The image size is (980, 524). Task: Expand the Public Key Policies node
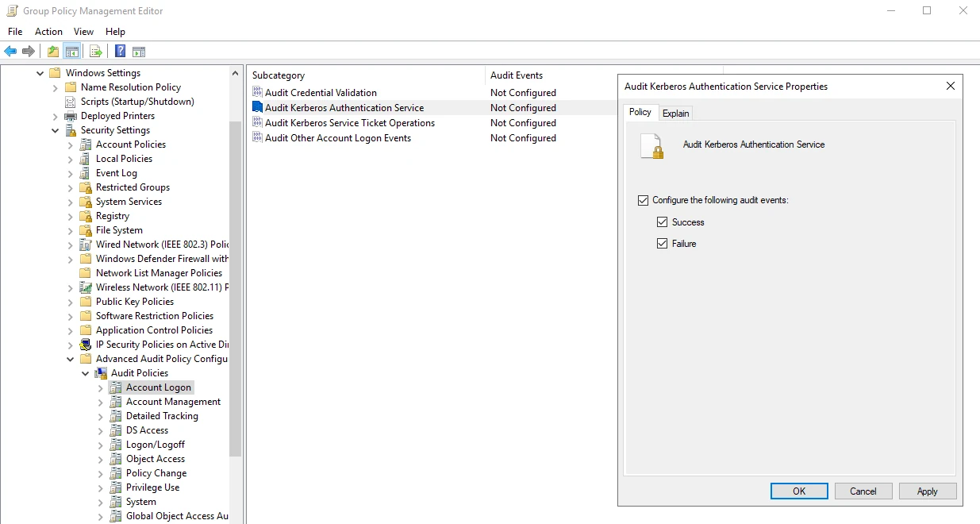pos(71,302)
